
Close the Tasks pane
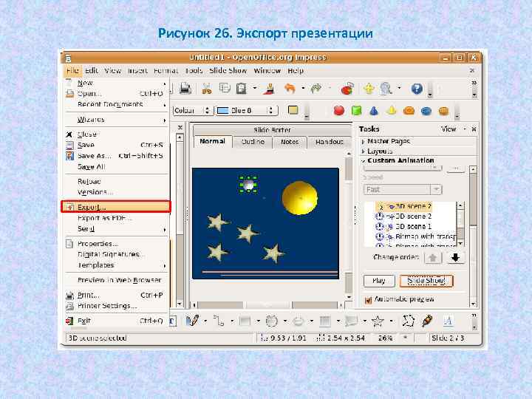tap(474, 129)
